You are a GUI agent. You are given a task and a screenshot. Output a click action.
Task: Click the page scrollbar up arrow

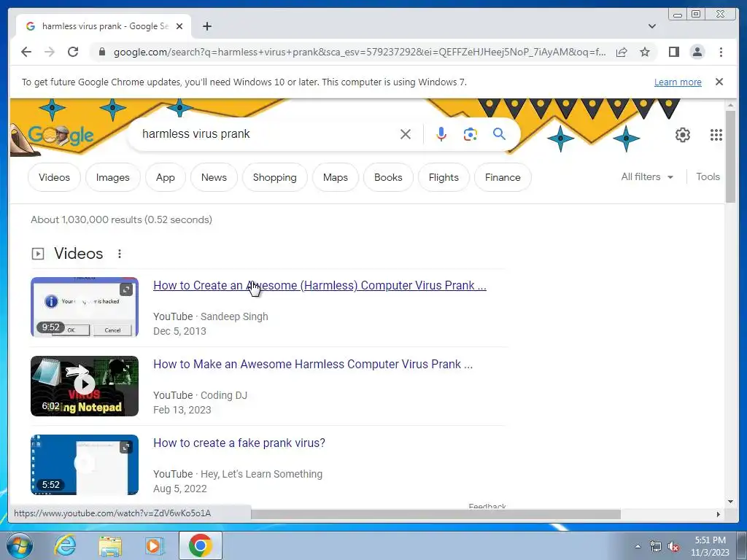(x=730, y=105)
